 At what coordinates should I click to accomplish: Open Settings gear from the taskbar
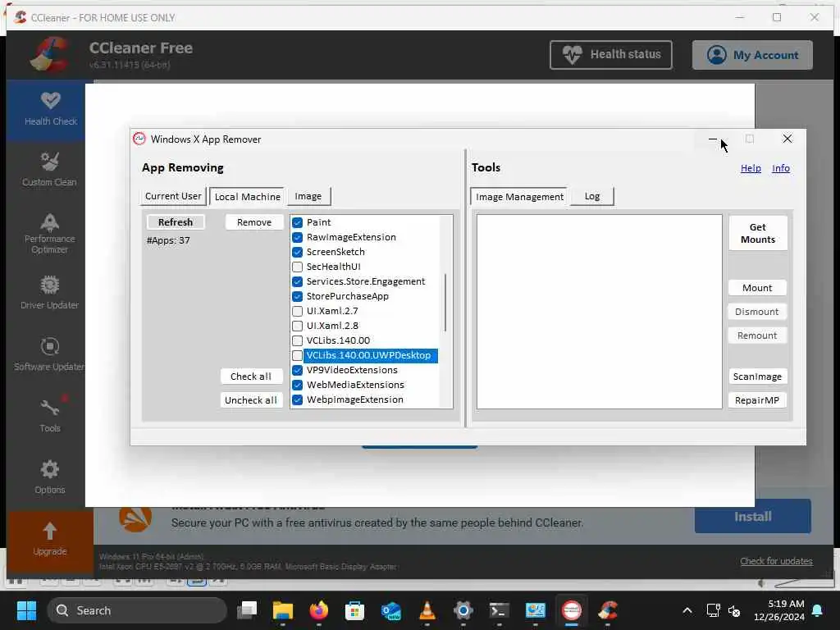point(463,610)
